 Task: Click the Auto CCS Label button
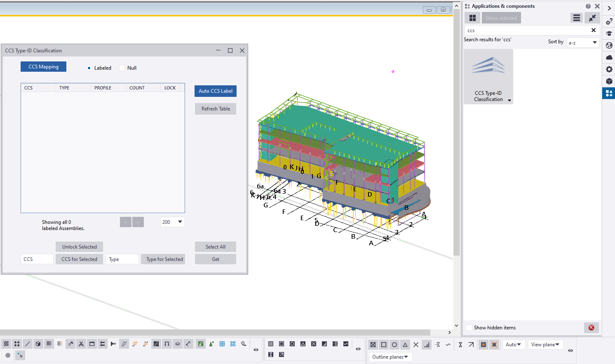point(215,91)
